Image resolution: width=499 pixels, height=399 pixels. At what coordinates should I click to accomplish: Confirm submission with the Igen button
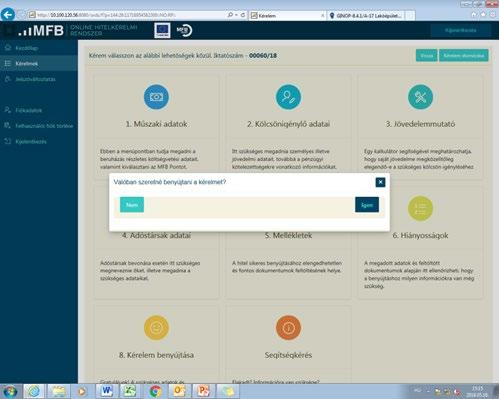click(x=367, y=205)
